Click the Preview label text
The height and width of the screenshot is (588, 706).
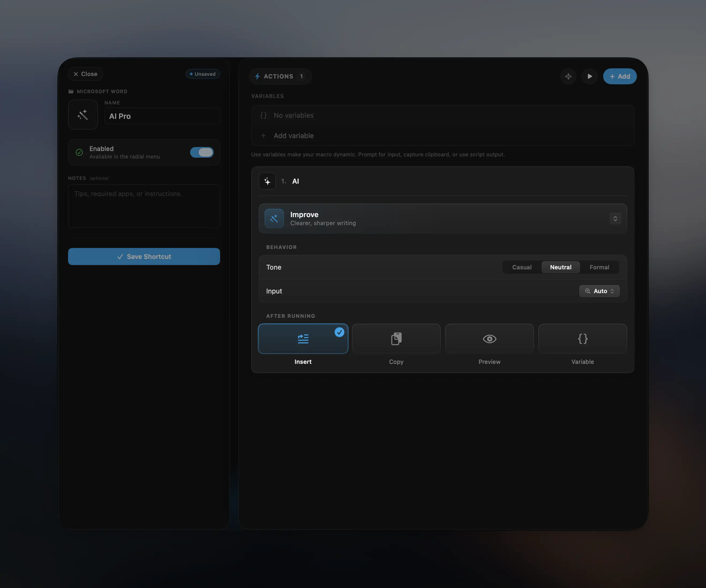[490, 362]
